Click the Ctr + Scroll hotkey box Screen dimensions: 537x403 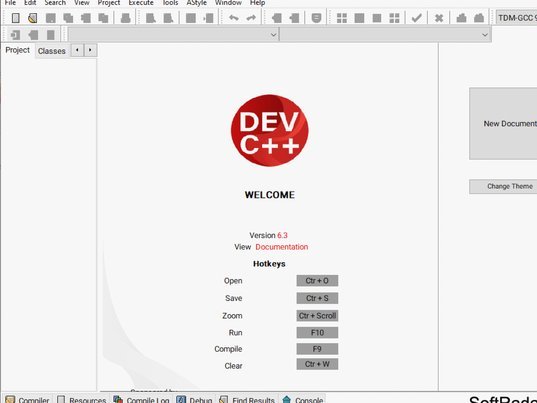click(317, 316)
